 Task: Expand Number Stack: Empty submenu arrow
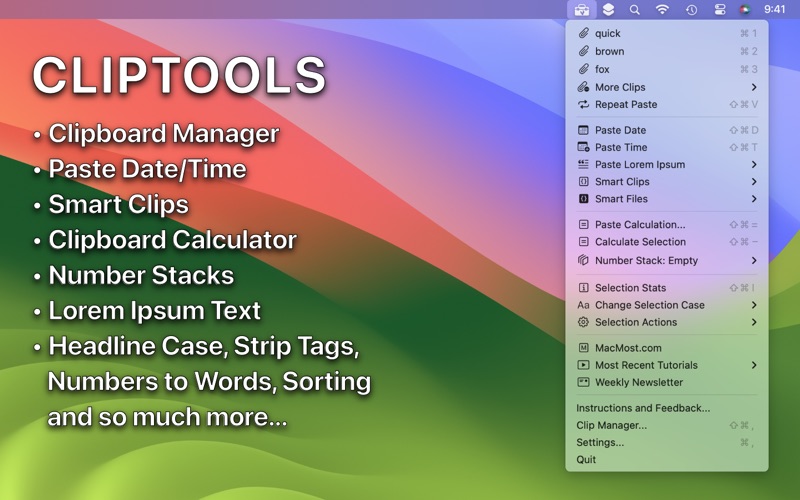tap(754, 260)
